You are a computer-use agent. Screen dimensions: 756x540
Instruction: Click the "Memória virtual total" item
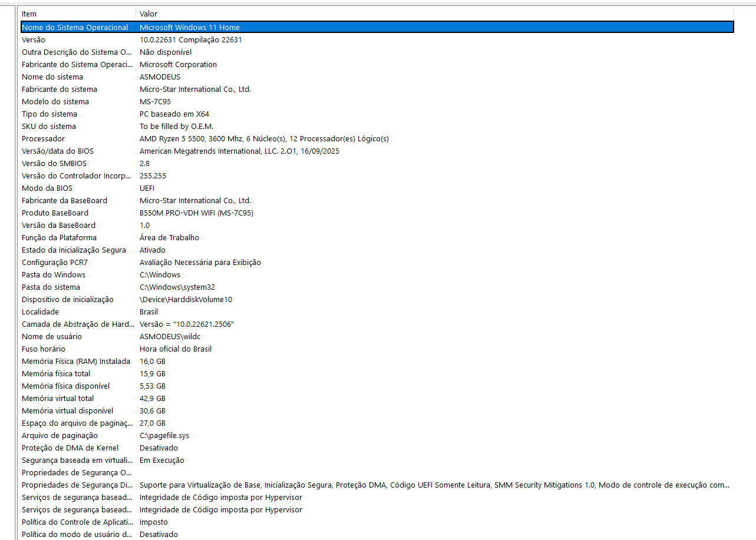[58, 398]
